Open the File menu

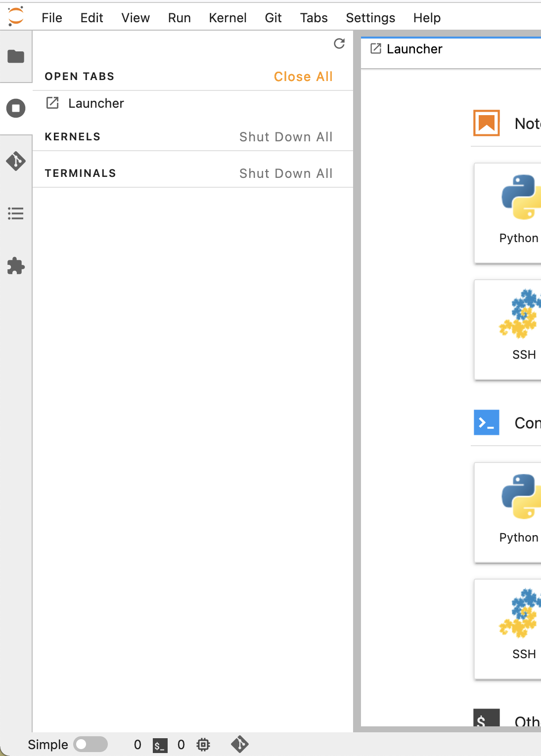tap(52, 18)
